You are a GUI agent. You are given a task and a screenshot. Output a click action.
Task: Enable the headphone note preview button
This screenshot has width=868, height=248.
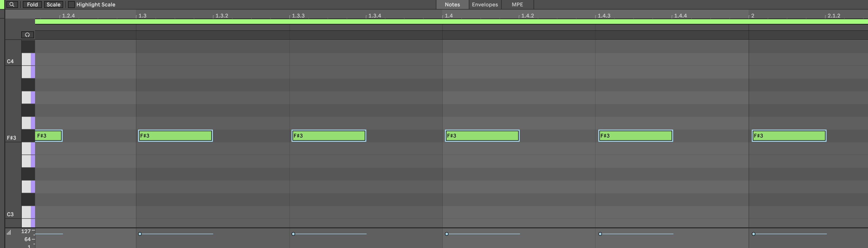27,35
